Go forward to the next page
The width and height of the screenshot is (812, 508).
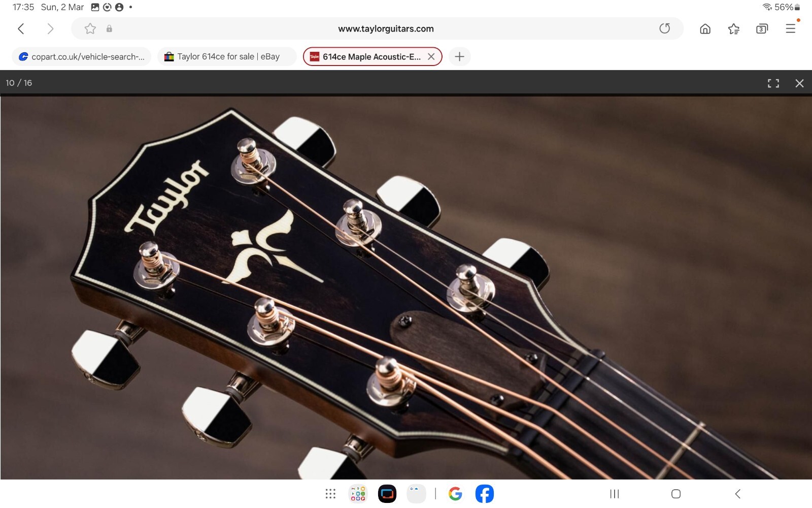click(x=50, y=28)
